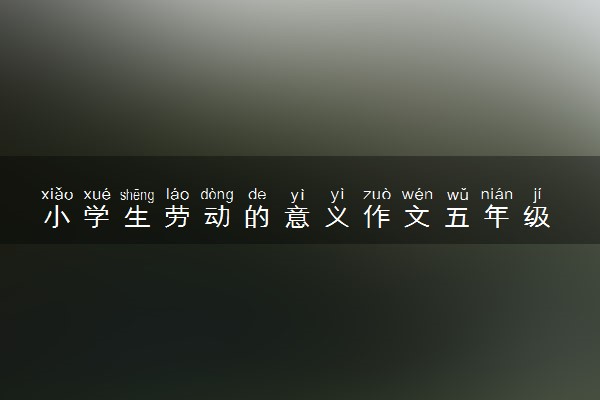Click the pinyin label zuò
Viewport: 600px width, 400px height.
[x=377, y=194]
